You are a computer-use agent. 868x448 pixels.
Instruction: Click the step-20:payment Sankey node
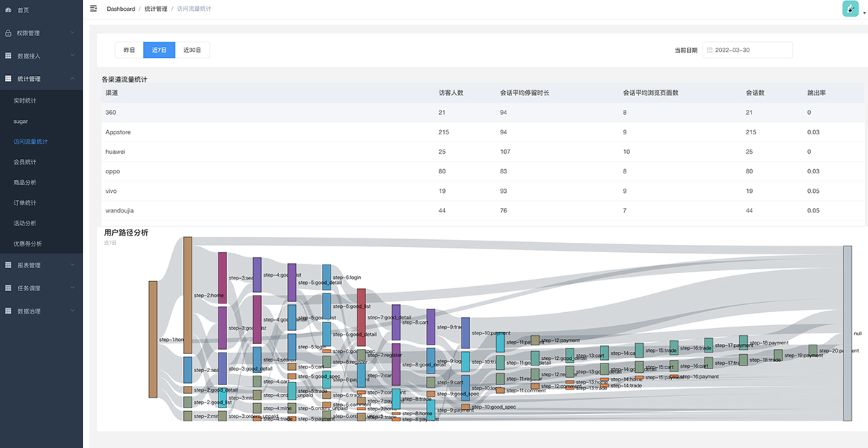(x=813, y=350)
